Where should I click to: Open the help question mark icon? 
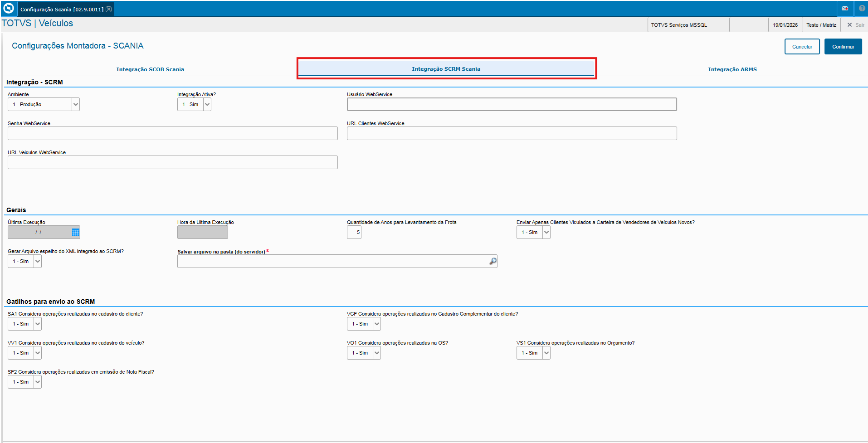[862, 9]
